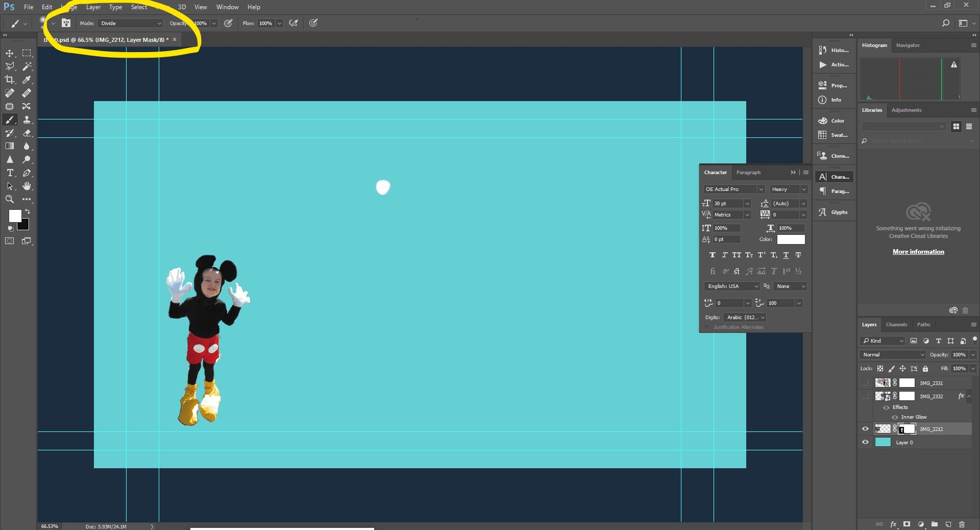
Task: Open the layer blend mode Normal dropdown
Action: click(893, 355)
